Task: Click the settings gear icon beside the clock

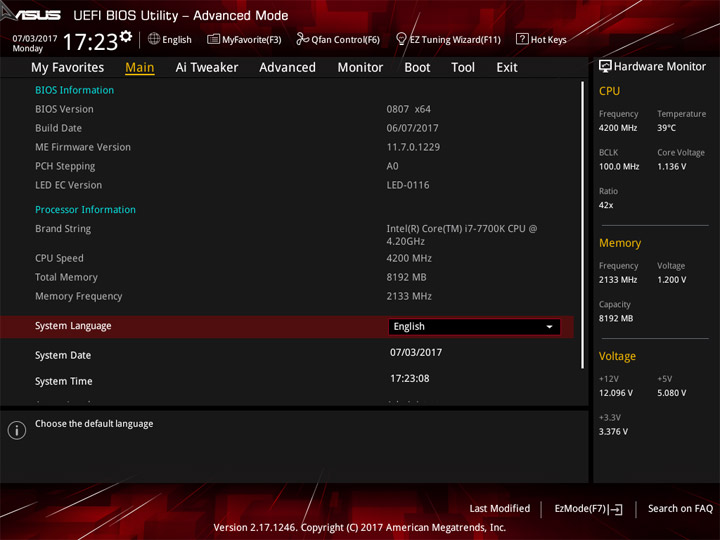Action: 126,37
